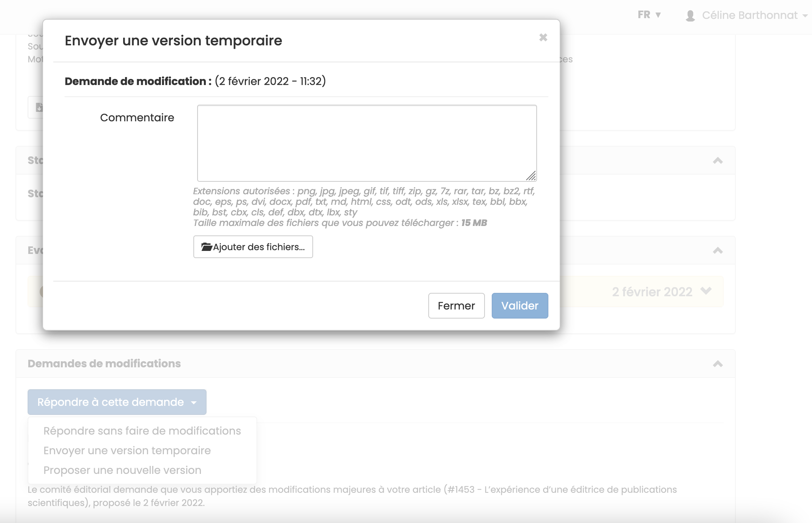The image size is (812, 523).
Task: Click the 'Ajouter des fichiers…' button
Action: click(253, 247)
